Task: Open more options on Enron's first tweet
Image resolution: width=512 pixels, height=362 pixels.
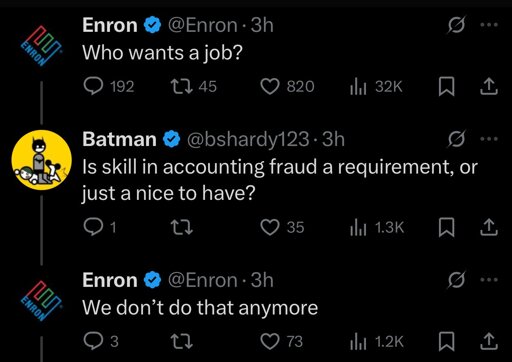Action: pos(489,24)
